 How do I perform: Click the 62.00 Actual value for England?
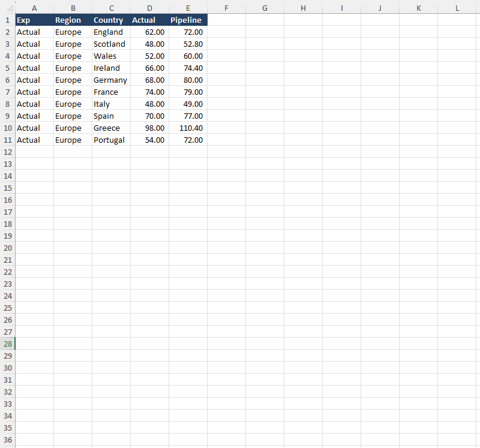click(149, 32)
